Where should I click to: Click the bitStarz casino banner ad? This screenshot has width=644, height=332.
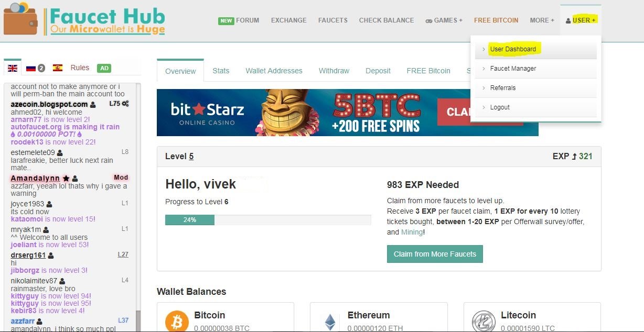(x=347, y=113)
